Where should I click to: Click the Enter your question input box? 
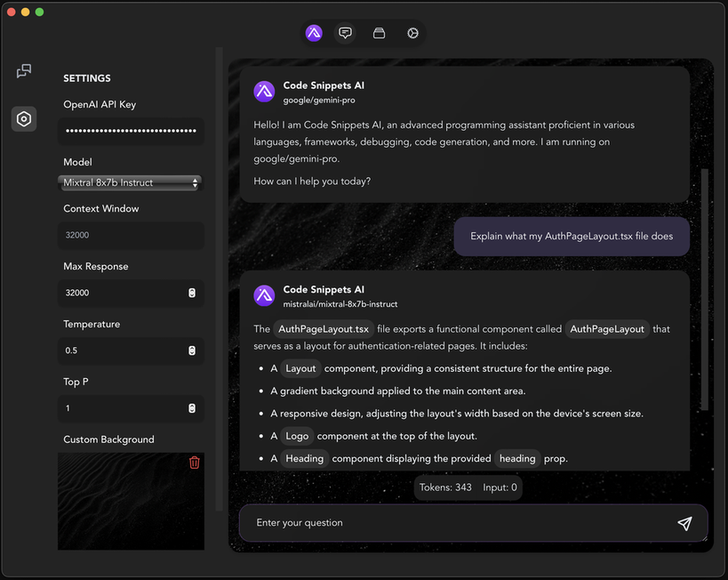(400, 523)
